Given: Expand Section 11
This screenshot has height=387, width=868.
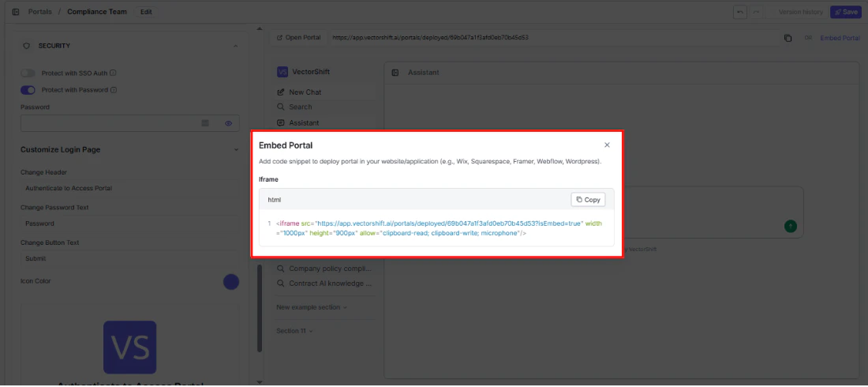Looking at the screenshot, I should pyautogui.click(x=294, y=331).
